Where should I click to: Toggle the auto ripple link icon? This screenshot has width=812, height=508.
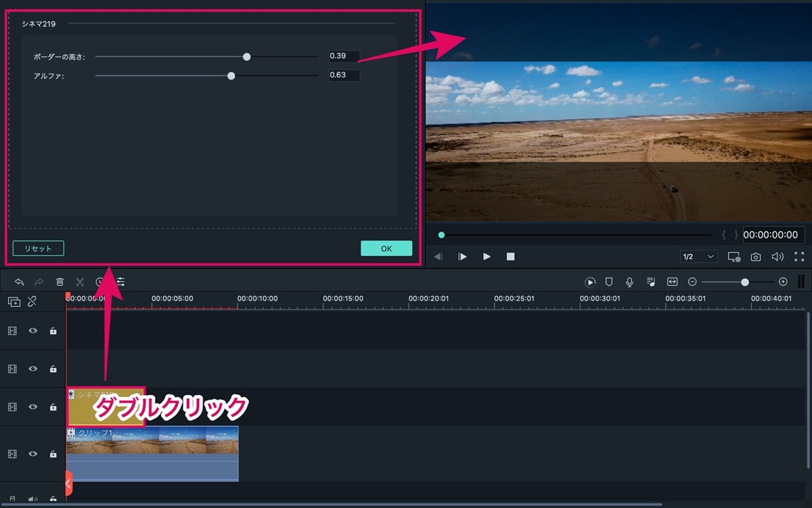pos(32,302)
